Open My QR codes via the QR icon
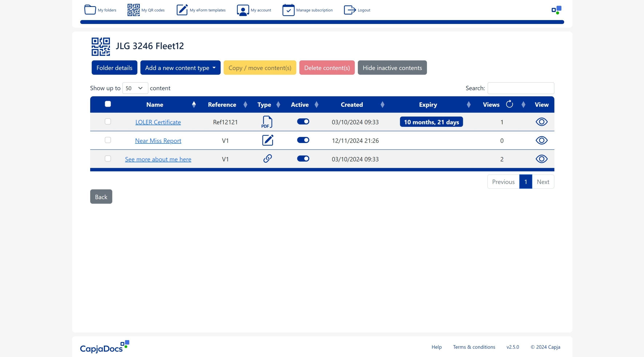The image size is (644, 357). click(133, 10)
